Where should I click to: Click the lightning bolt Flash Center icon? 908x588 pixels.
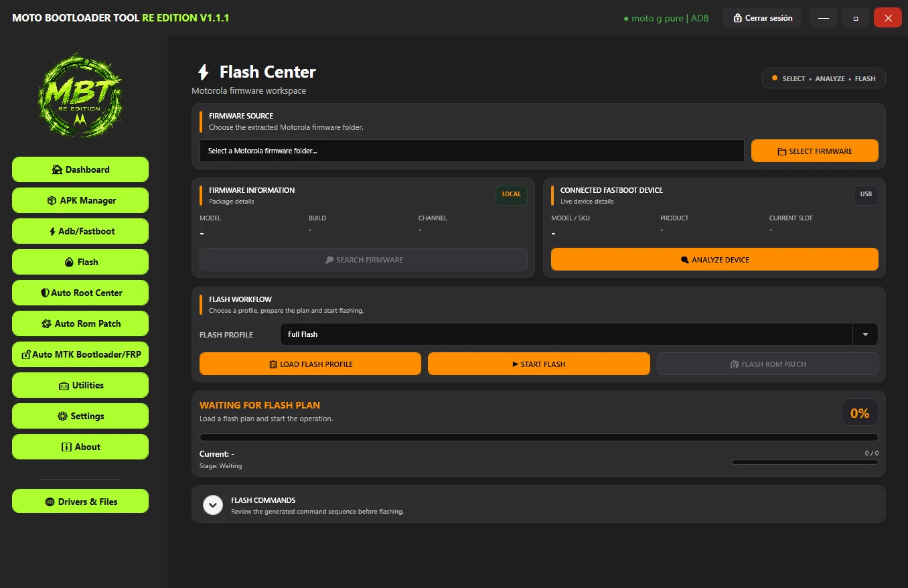[203, 72]
